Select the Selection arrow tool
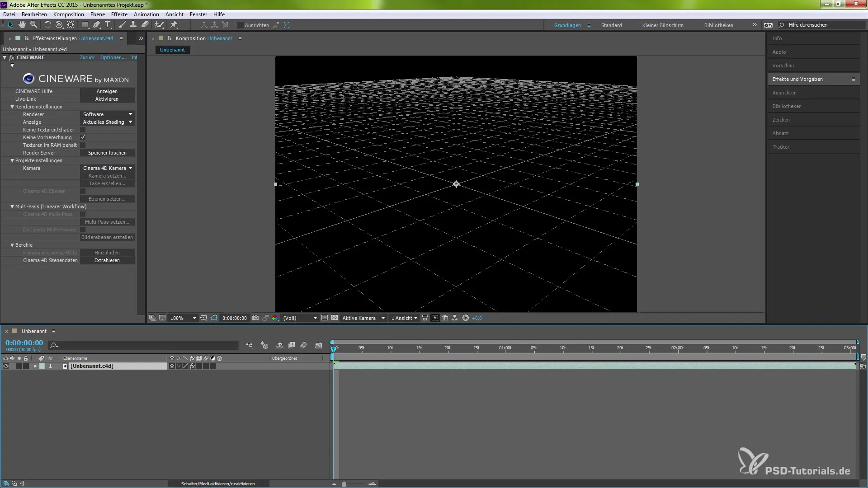The image size is (868, 488). (10, 25)
